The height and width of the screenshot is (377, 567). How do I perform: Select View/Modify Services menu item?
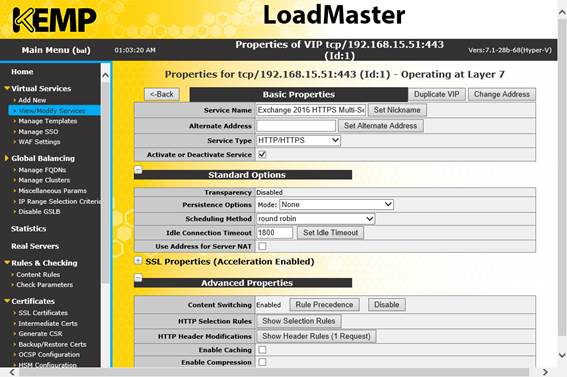[52, 111]
